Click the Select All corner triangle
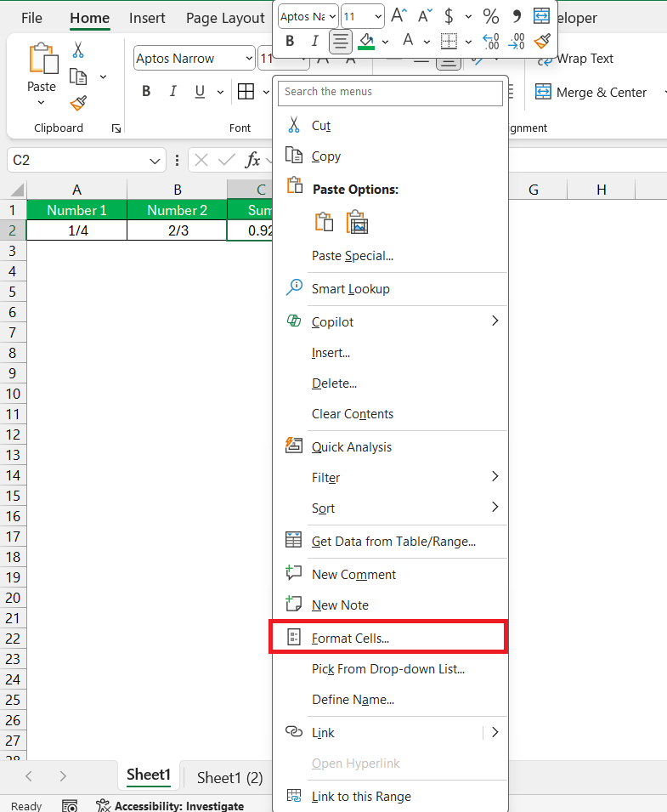This screenshot has height=812, width=667. pos(18,190)
